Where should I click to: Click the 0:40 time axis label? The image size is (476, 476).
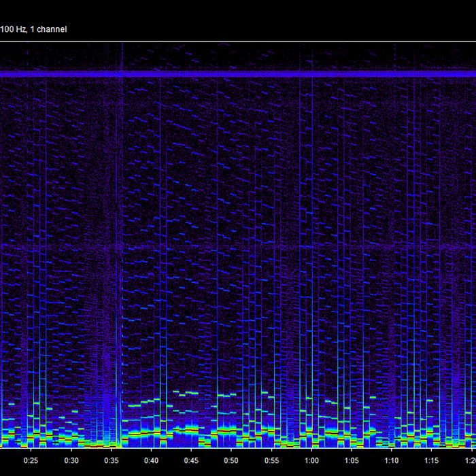click(x=152, y=460)
